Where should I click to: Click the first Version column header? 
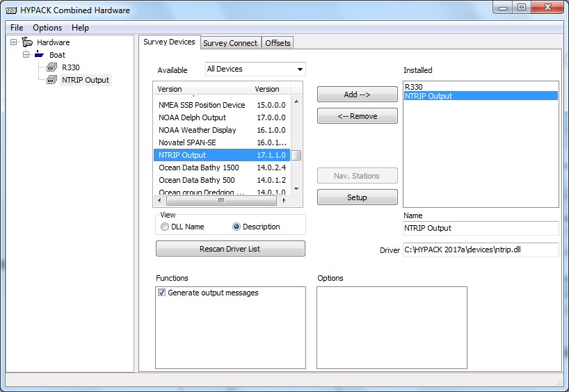click(202, 89)
